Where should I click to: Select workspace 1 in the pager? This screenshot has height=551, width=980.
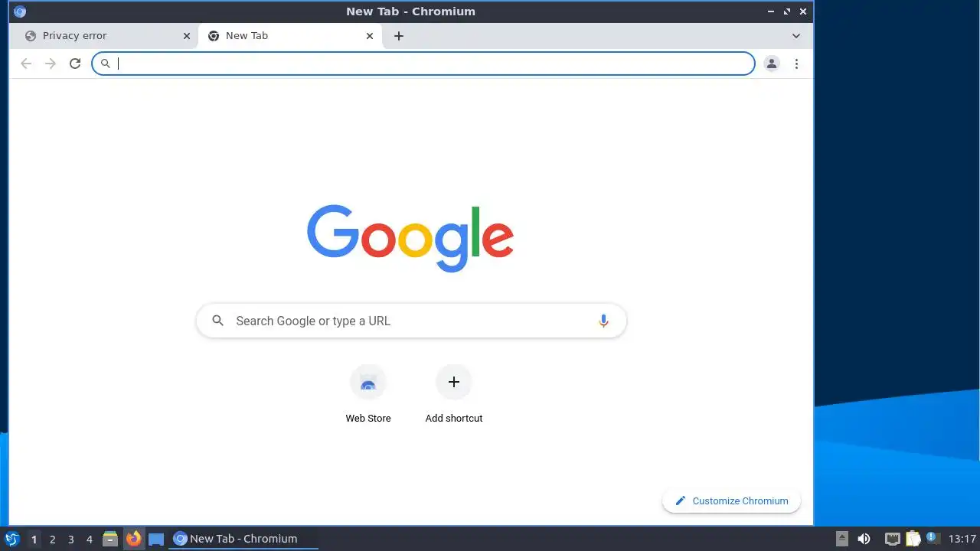point(34,540)
